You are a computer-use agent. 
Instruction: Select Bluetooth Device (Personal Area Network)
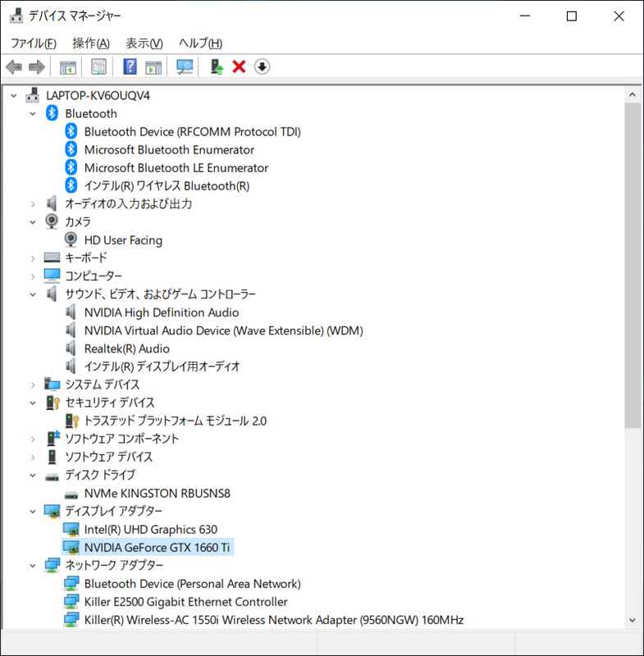coord(193,584)
